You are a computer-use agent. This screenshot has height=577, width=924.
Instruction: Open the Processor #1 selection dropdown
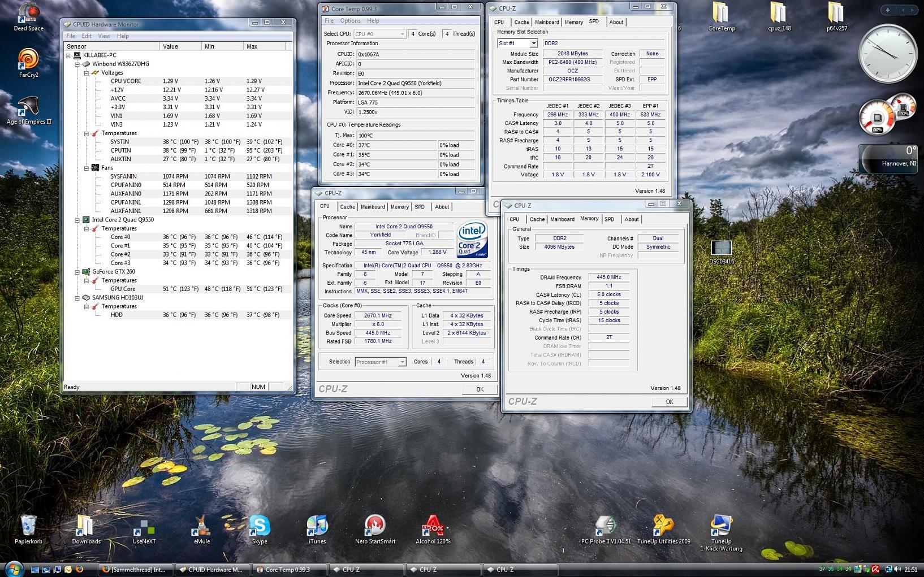pos(380,362)
